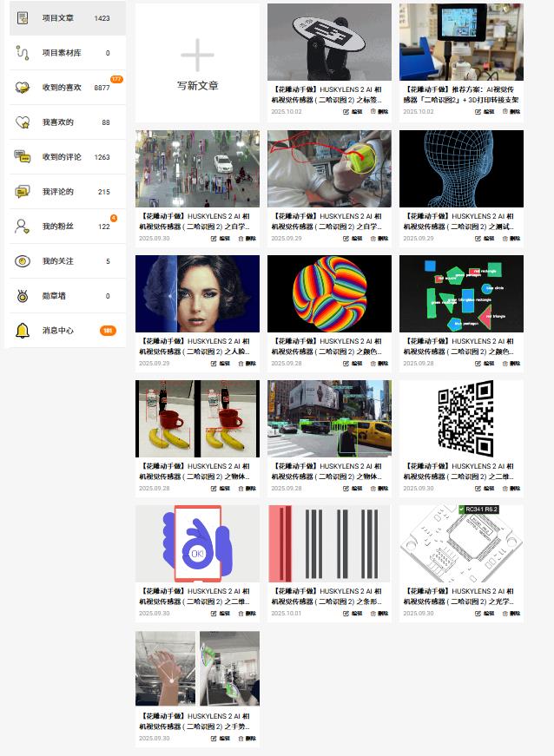This screenshot has height=756, width=554.
Task: Select the 勋章墙 menu entry
Action: (x=54, y=296)
